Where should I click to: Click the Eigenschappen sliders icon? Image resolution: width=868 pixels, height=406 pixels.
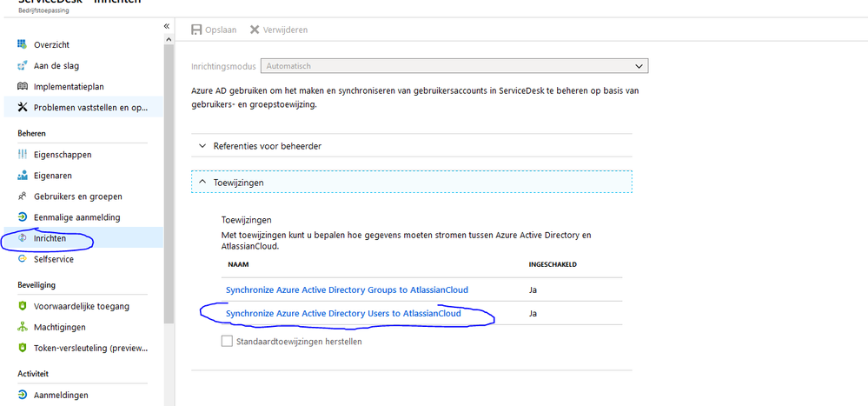coord(22,155)
